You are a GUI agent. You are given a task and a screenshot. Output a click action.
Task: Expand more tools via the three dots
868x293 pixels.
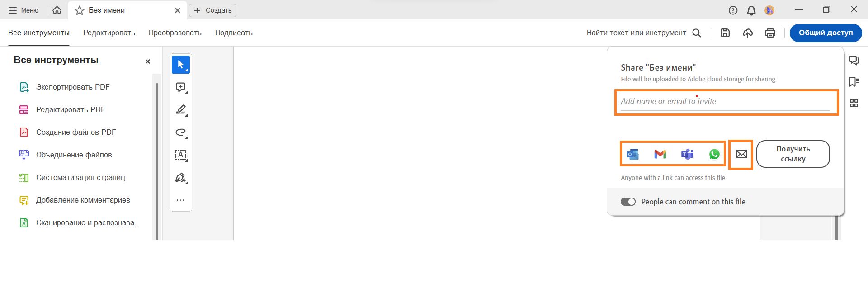click(x=180, y=200)
